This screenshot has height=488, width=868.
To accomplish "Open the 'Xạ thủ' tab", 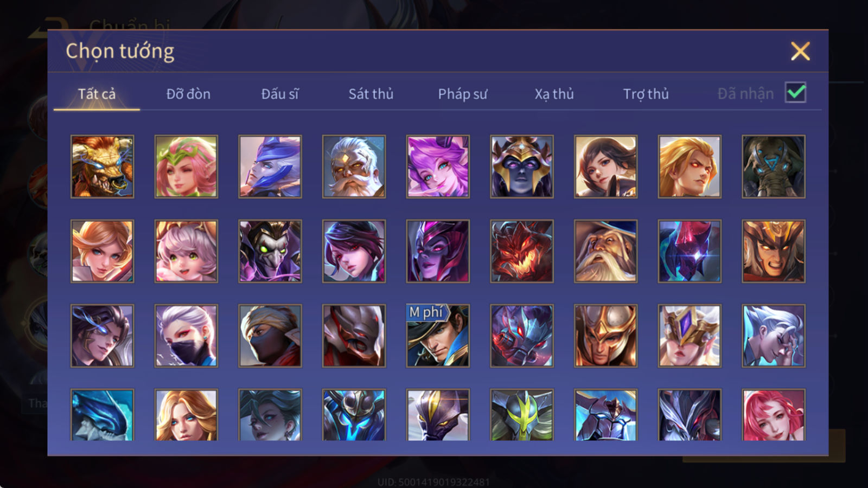I will click(554, 94).
